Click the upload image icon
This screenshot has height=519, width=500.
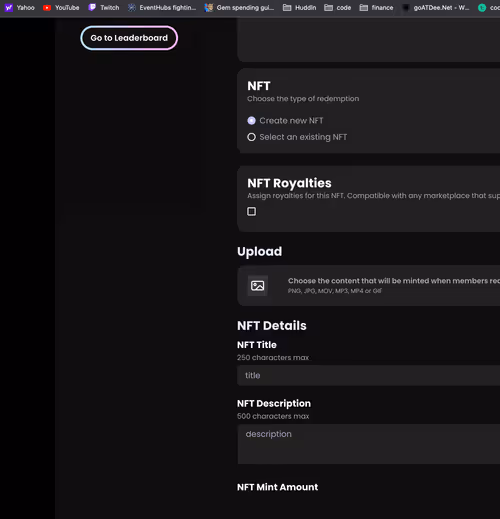258,286
